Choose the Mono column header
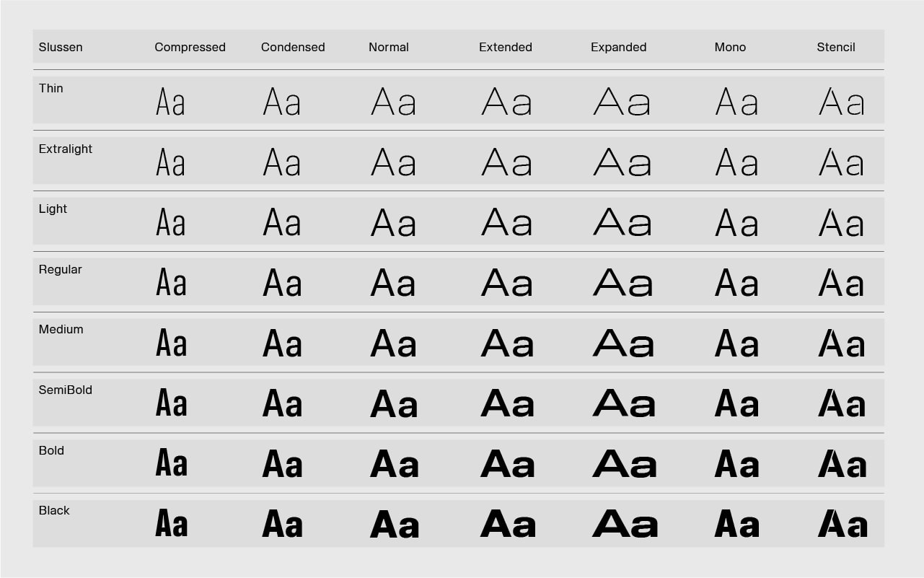This screenshot has height=578, width=924. click(730, 48)
